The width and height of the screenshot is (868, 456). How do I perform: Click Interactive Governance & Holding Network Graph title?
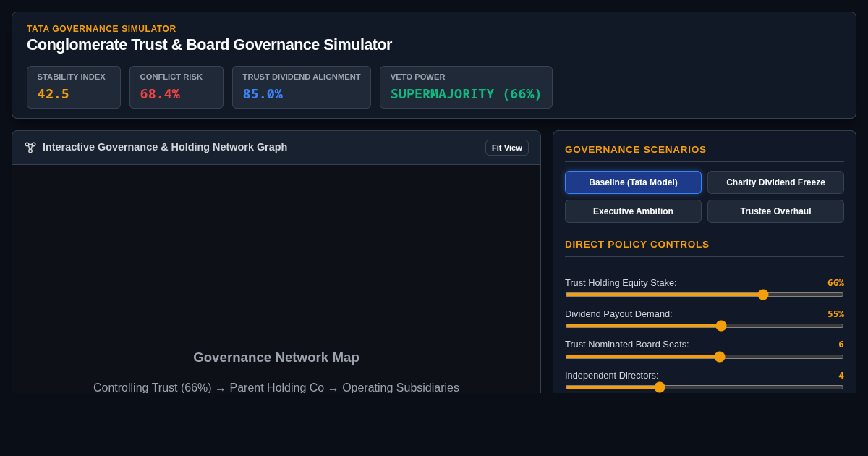(x=165, y=147)
